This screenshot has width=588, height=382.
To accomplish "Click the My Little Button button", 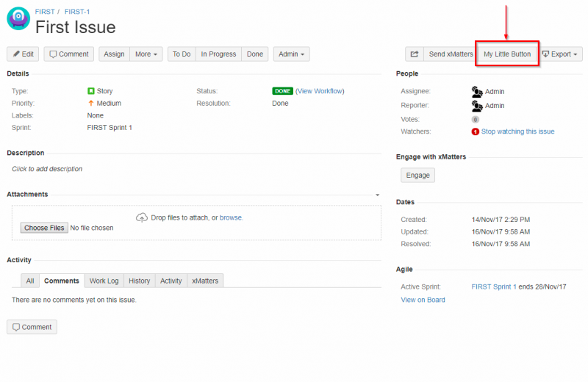I will point(507,54).
